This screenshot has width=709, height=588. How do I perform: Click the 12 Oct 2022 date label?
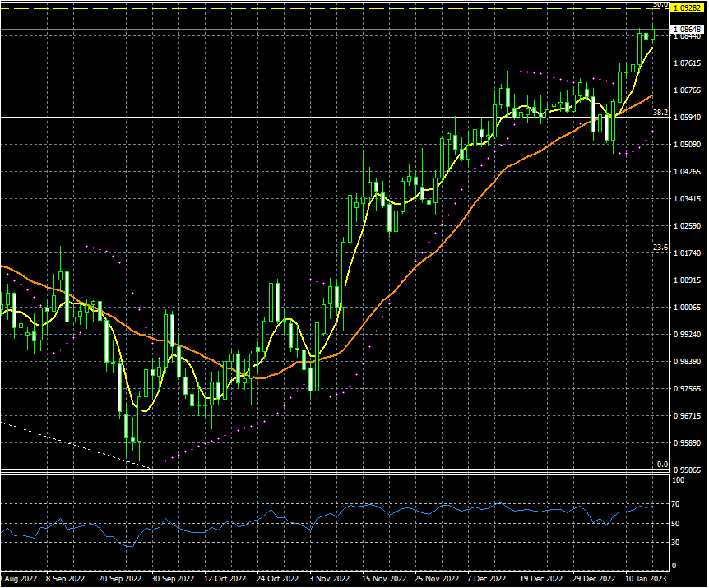pyautogui.click(x=225, y=578)
